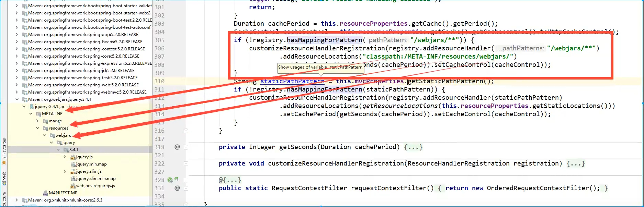Screen dimensions: 644x207
Task: Open the Web tool window tab
Action: click(4, 175)
